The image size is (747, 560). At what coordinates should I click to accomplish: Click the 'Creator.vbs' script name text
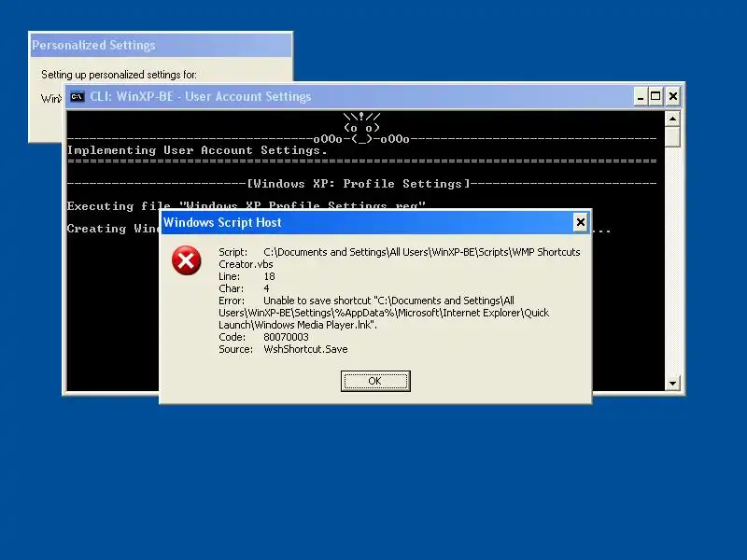pyautogui.click(x=246, y=264)
